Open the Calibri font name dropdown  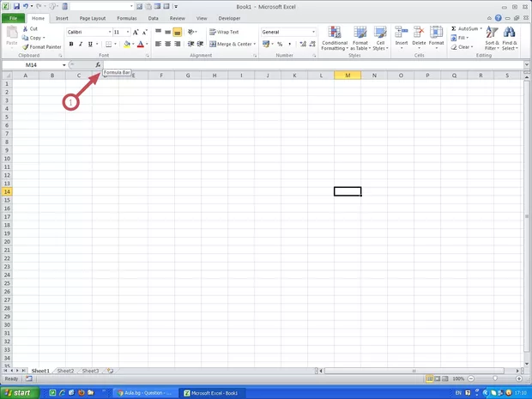[x=110, y=33]
